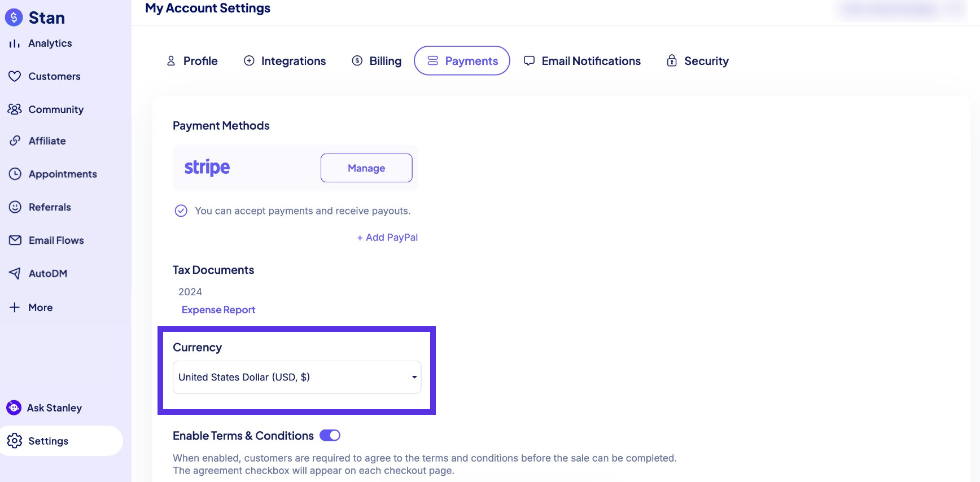
Task: Open Analytics via its bar chart icon
Action: coord(15,43)
